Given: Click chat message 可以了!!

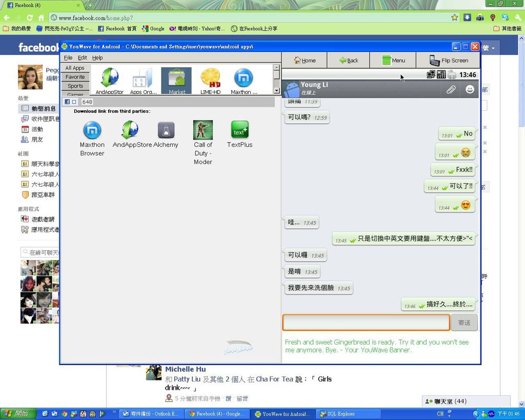Looking at the screenshot, I should click(450, 187).
